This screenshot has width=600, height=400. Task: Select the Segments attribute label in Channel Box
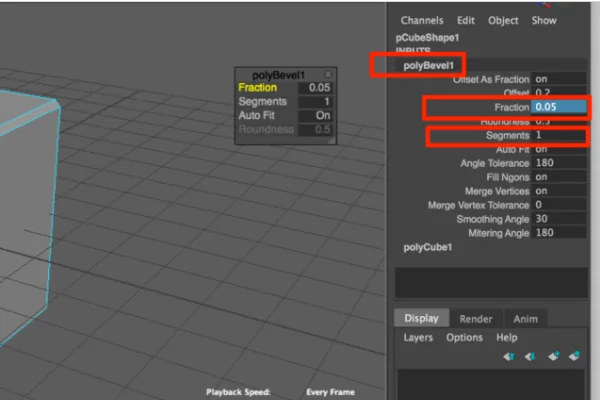507,135
